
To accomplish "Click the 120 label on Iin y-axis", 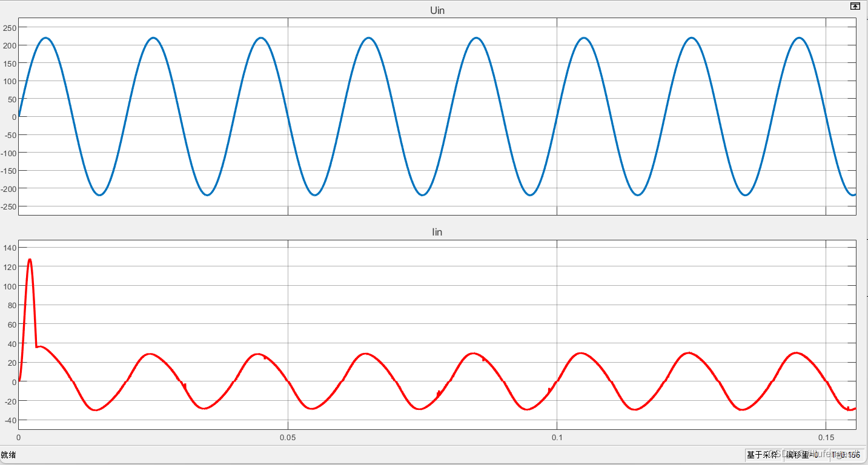I will pyautogui.click(x=10, y=267).
